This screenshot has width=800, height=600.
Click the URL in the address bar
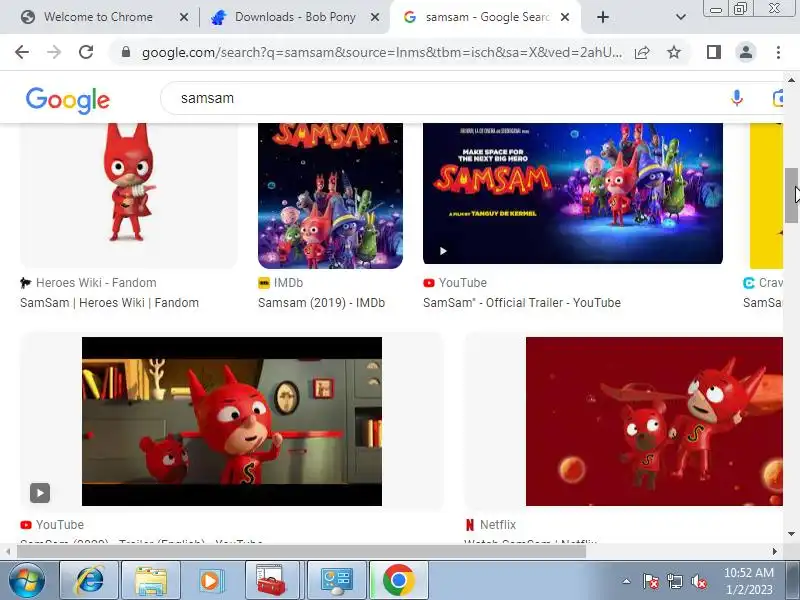[x=382, y=52]
